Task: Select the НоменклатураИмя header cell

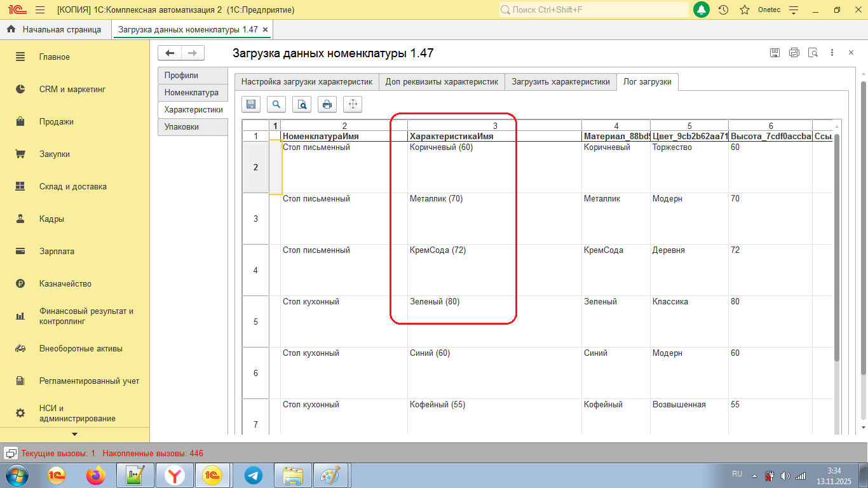Action: click(344, 137)
